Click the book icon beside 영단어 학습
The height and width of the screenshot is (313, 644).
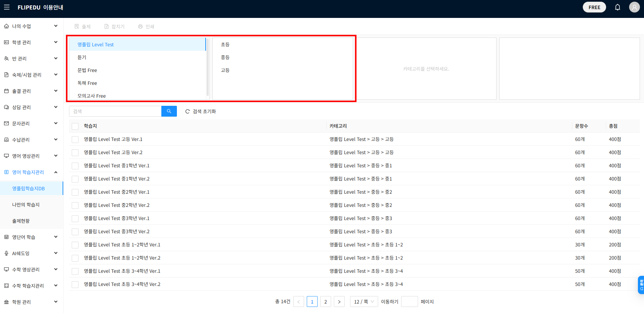tap(6, 237)
